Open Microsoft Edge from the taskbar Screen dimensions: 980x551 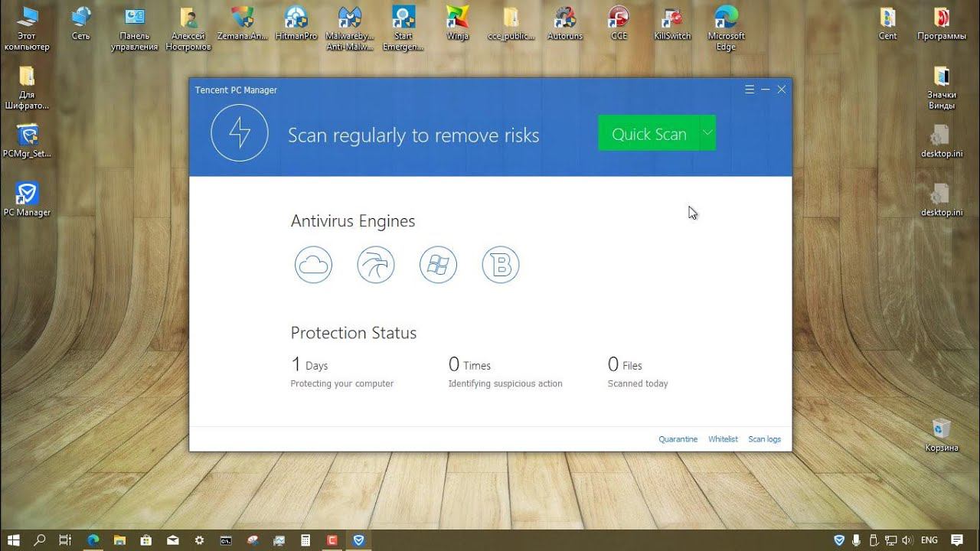93,540
